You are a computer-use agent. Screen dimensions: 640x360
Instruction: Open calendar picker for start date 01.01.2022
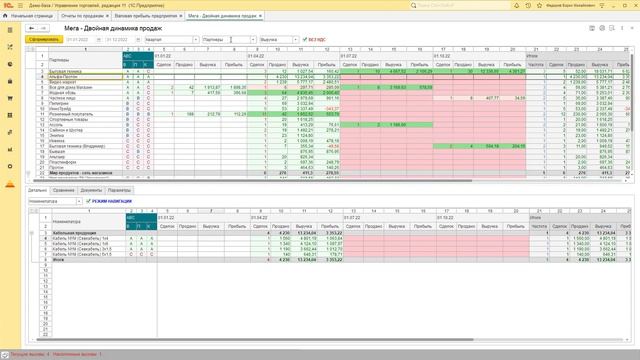tap(99, 40)
